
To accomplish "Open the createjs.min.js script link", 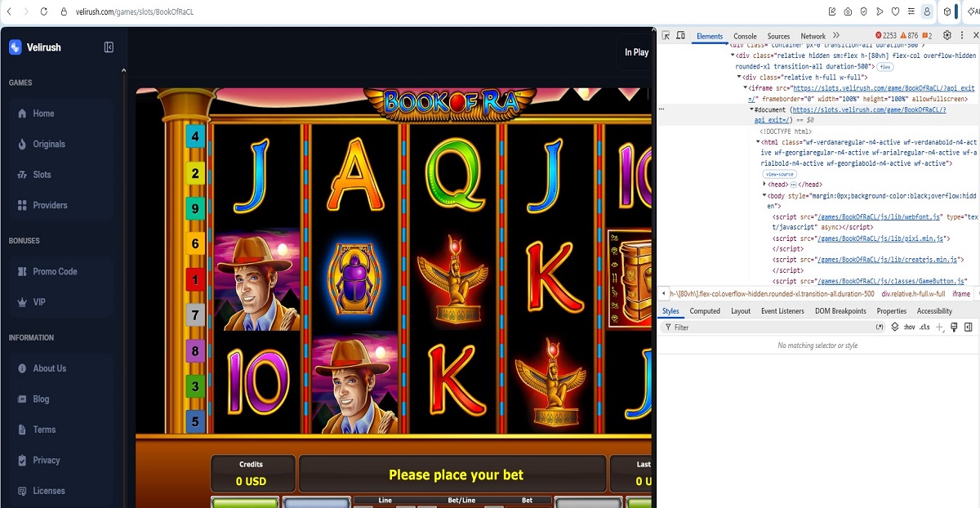I will pyautogui.click(x=885, y=260).
